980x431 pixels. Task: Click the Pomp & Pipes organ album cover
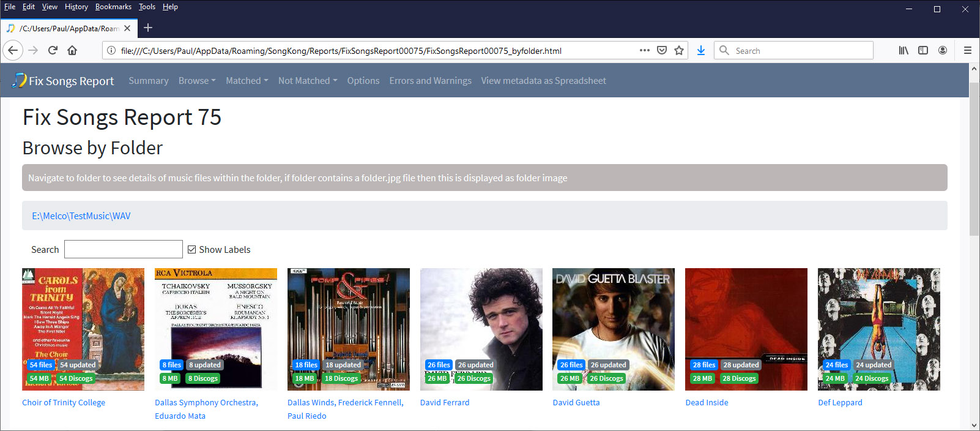click(349, 329)
